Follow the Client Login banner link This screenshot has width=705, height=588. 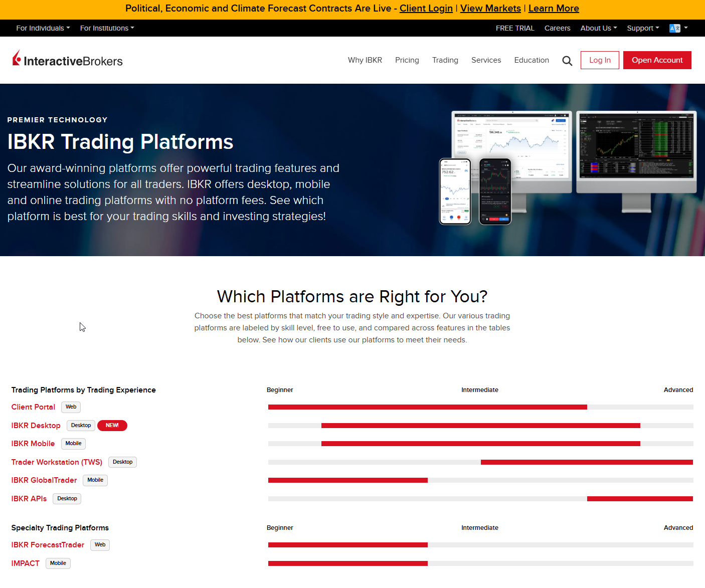coord(426,9)
